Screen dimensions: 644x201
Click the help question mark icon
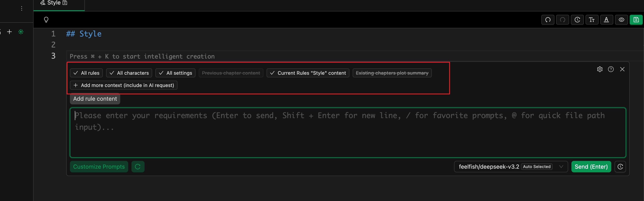tap(611, 69)
